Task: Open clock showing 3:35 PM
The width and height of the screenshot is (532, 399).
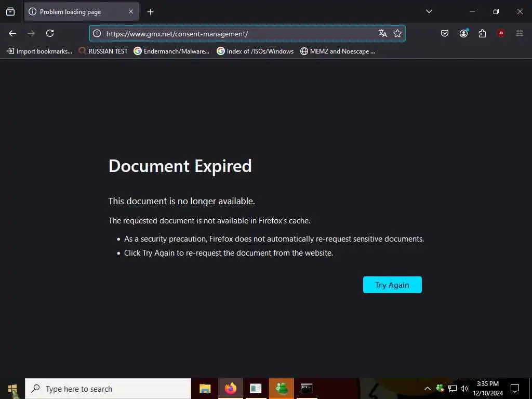Action: (488, 389)
